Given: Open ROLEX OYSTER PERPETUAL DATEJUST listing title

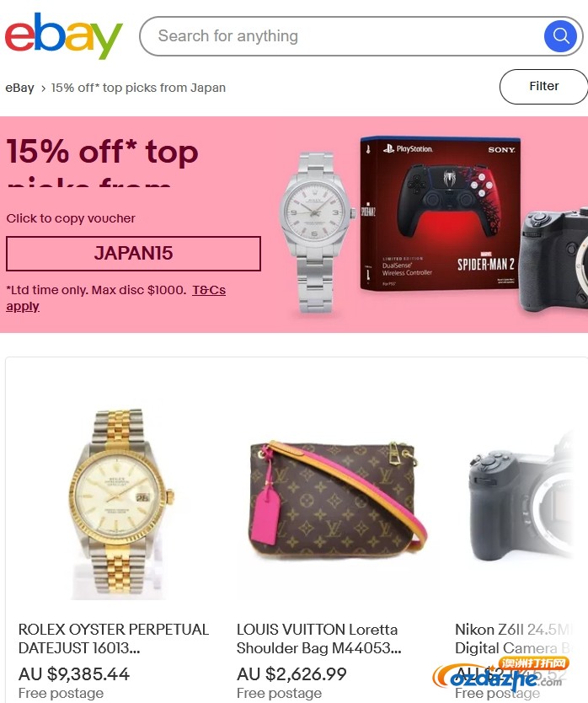Looking at the screenshot, I should [114, 639].
